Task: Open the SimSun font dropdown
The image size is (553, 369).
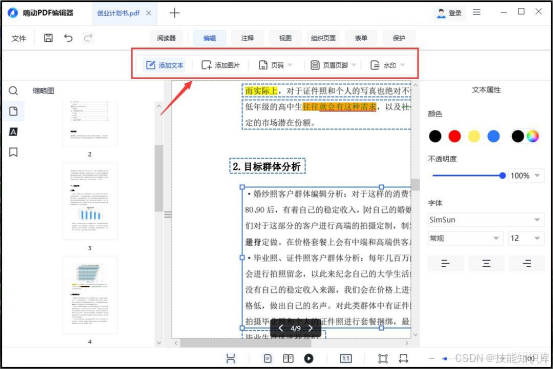Action: pyautogui.click(x=486, y=220)
